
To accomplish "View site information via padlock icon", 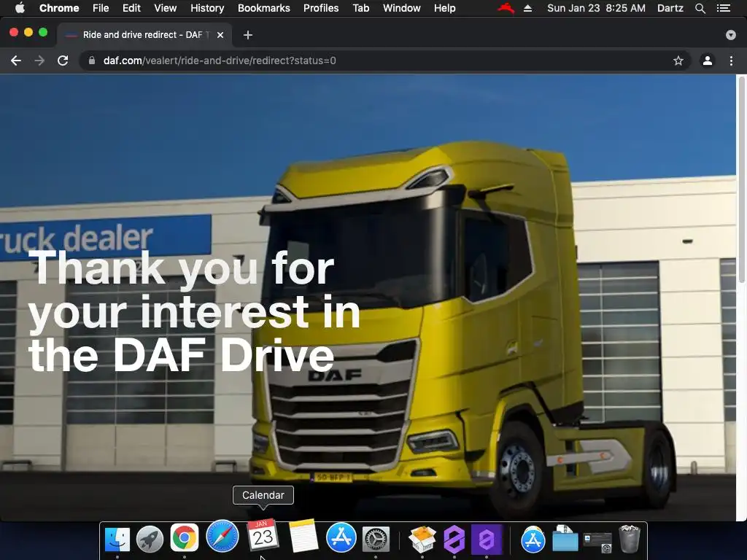I will point(92,61).
